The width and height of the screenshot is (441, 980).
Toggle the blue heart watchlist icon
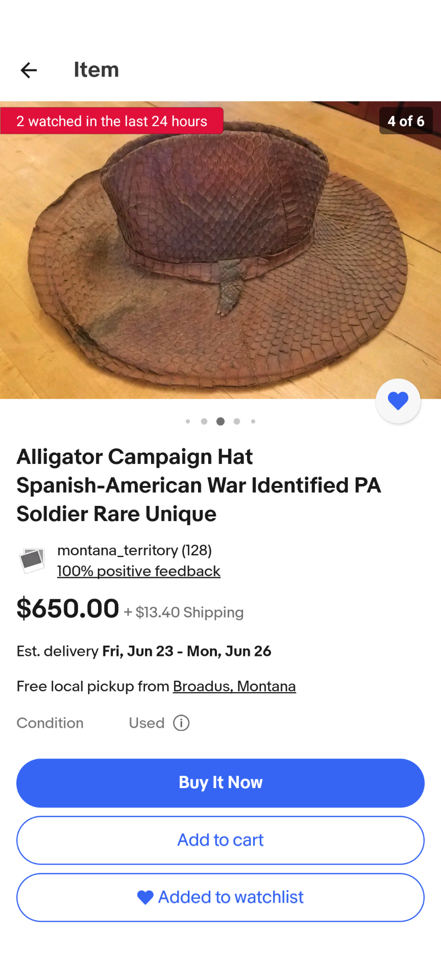point(398,401)
